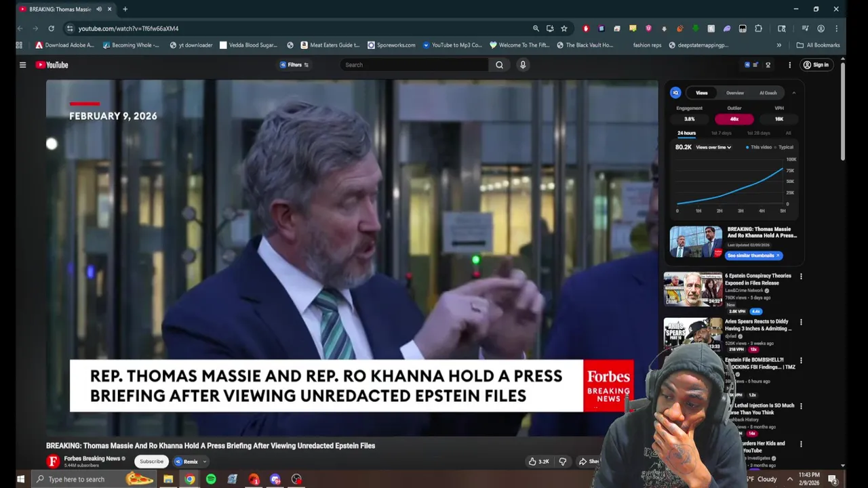
Task: Open YouTube to Mp3 Converter bookmark
Action: tap(452, 45)
